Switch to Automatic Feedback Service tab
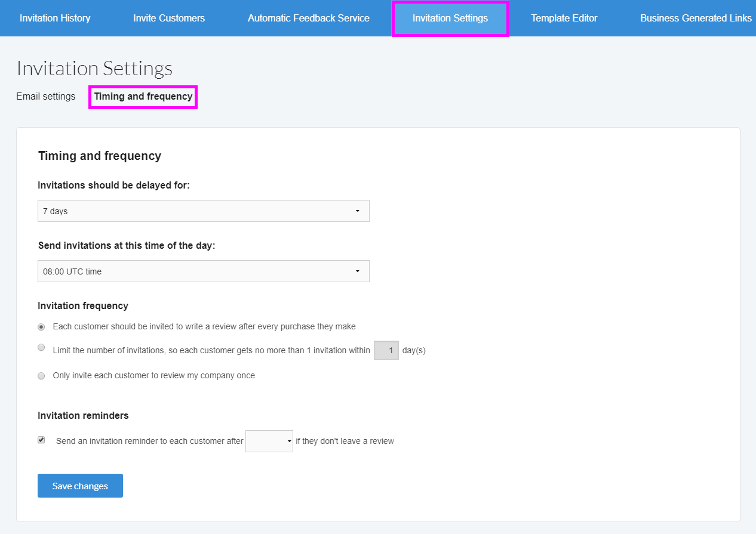 tap(309, 18)
